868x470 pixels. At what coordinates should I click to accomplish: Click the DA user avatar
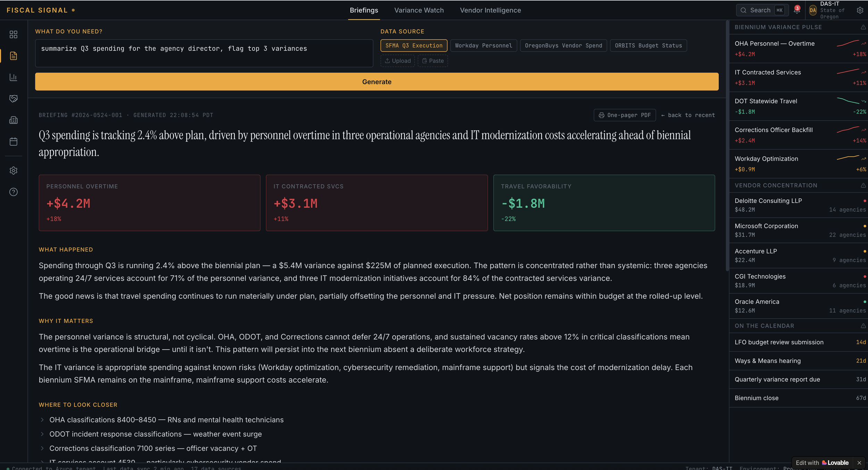[813, 10]
